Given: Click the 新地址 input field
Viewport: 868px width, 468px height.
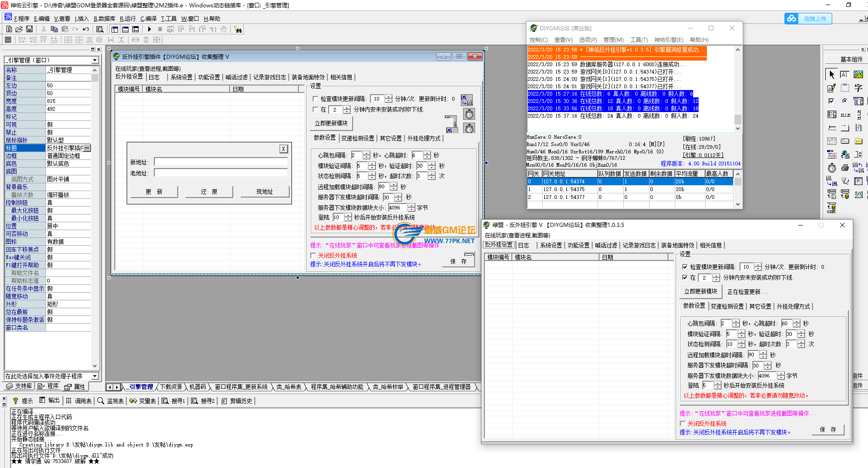Looking at the screenshot, I should pos(220,162).
